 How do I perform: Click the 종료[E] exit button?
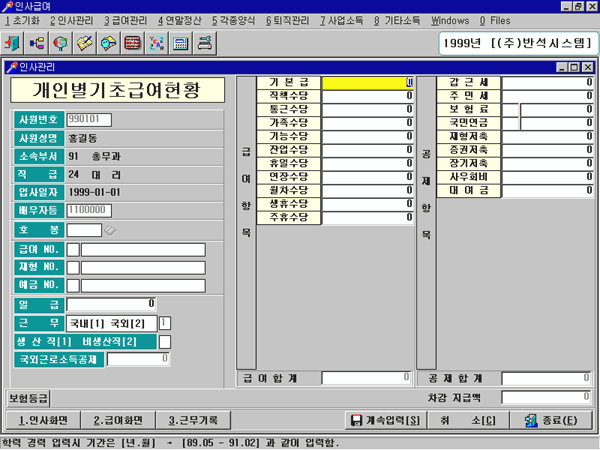point(545,420)
